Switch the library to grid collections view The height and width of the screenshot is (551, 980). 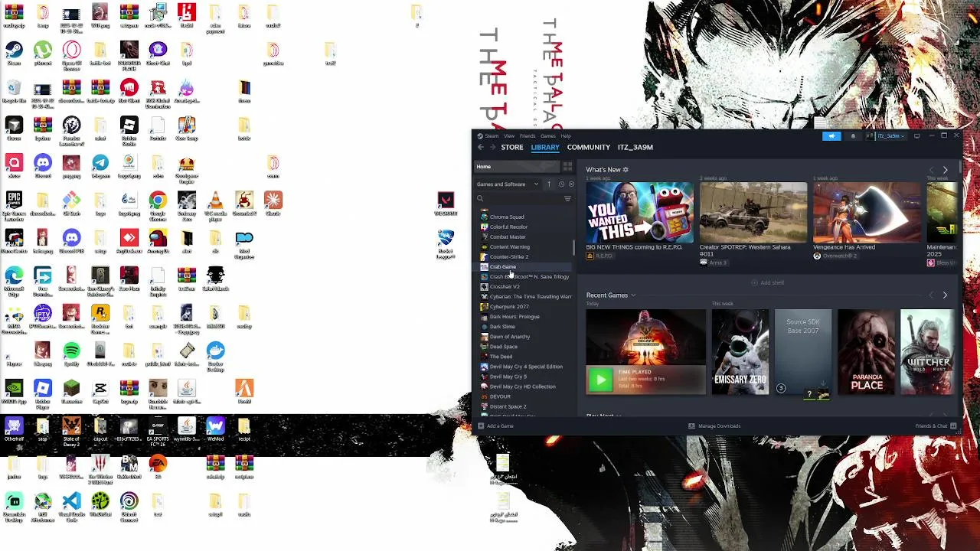point(567,166)
